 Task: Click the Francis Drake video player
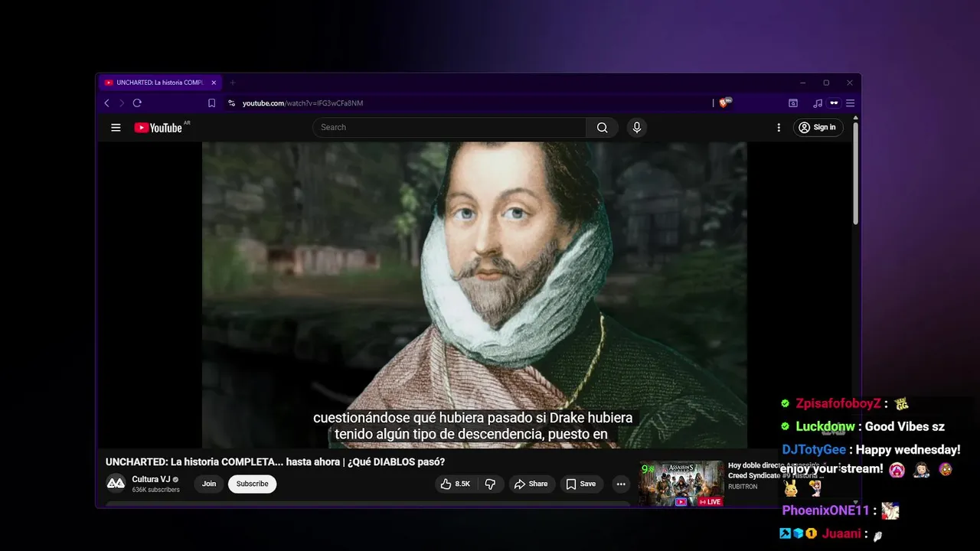point(474,295)
